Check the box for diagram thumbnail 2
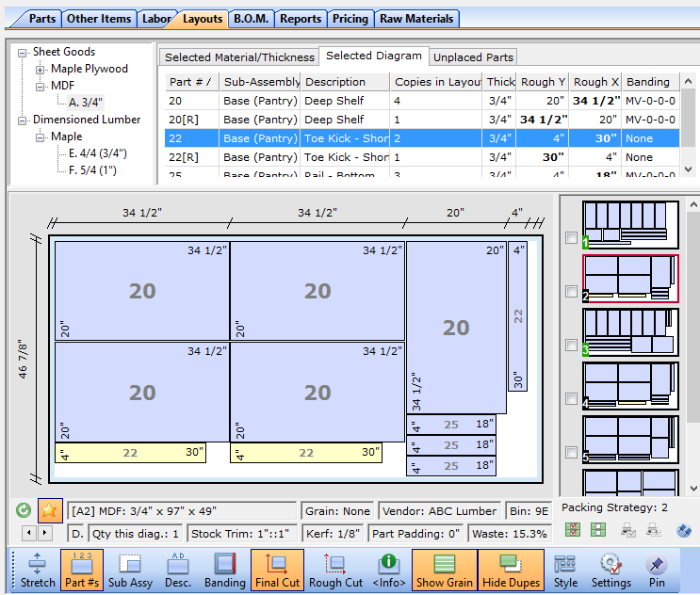This screenshot has height=595, width=700. [571, 291]
